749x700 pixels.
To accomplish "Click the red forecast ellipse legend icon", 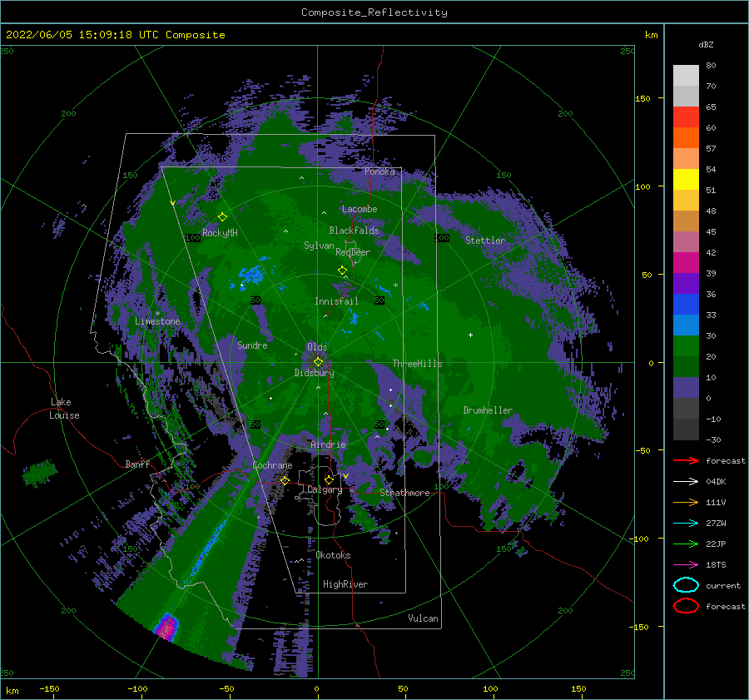I will coord(686,606).
